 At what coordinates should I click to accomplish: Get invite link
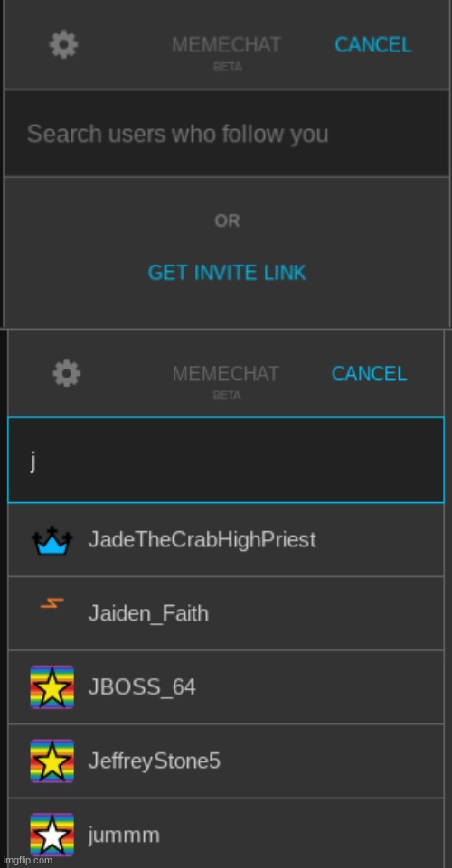tap(227, 273)
